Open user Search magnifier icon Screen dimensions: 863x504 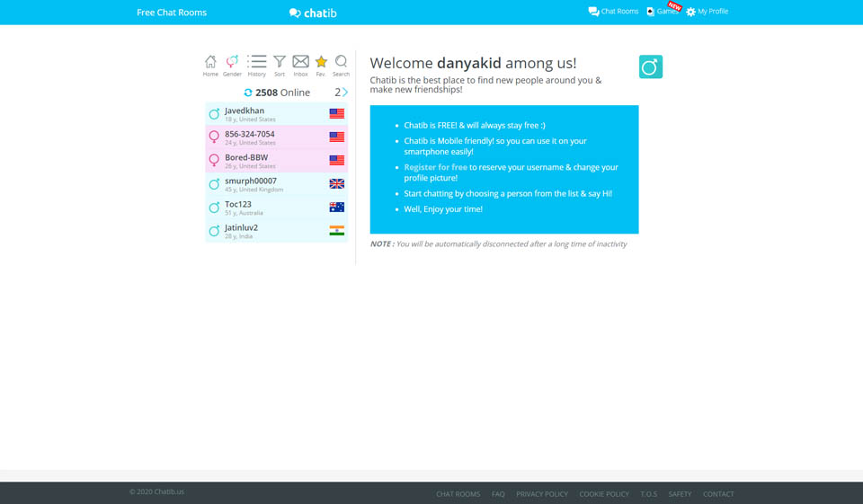(341, 65)
